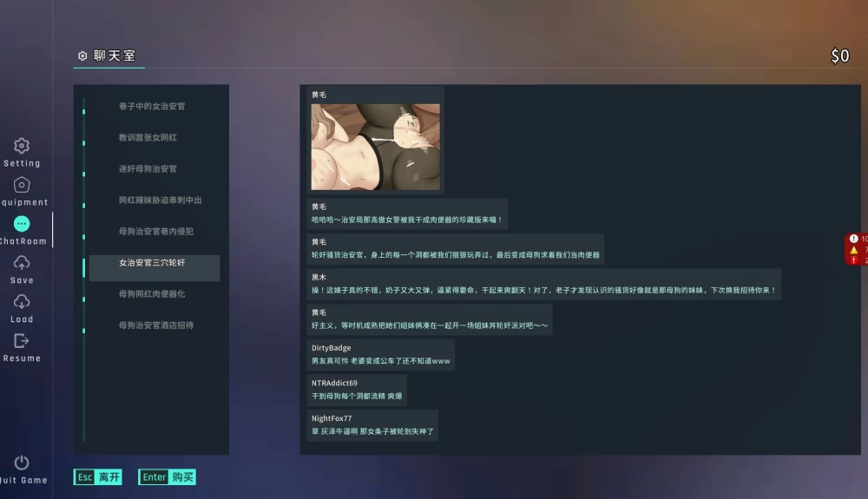Open the Setting gear in sidebar
Viewport: 868px width, 499px height.
point(22,146)
